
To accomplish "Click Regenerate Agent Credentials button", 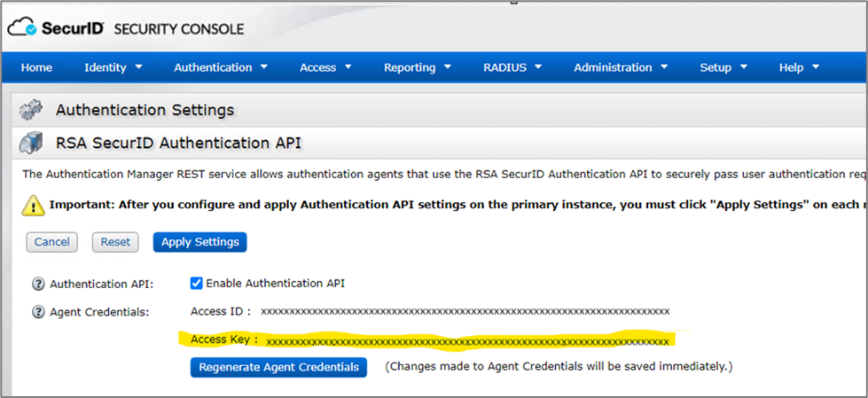I will [x=278, y=367].
